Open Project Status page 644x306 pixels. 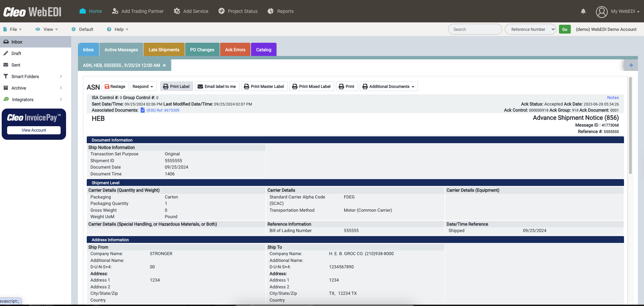click(x=238, y=11)
